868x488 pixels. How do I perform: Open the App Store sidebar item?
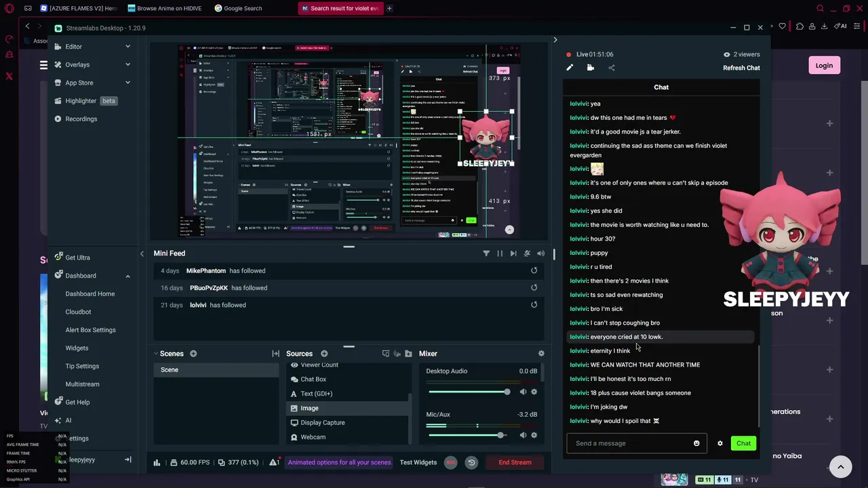[79, 83]
